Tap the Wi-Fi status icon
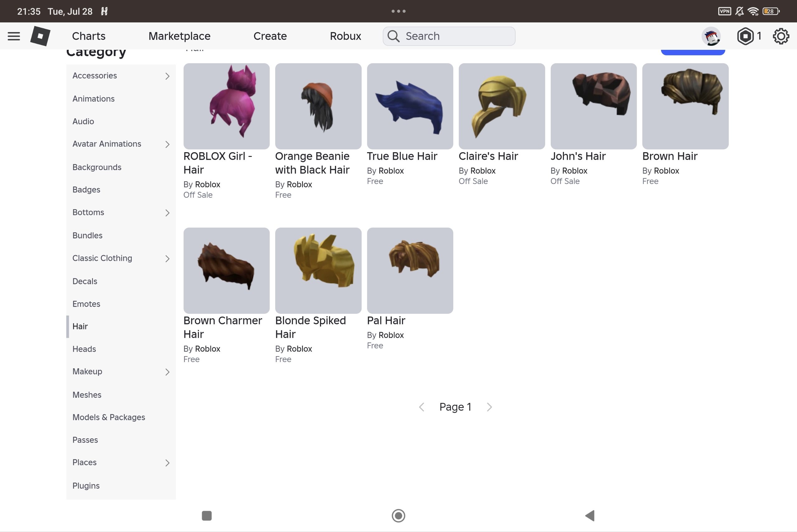The height and width of the screenshot is (532, 797). pos(753,11)
